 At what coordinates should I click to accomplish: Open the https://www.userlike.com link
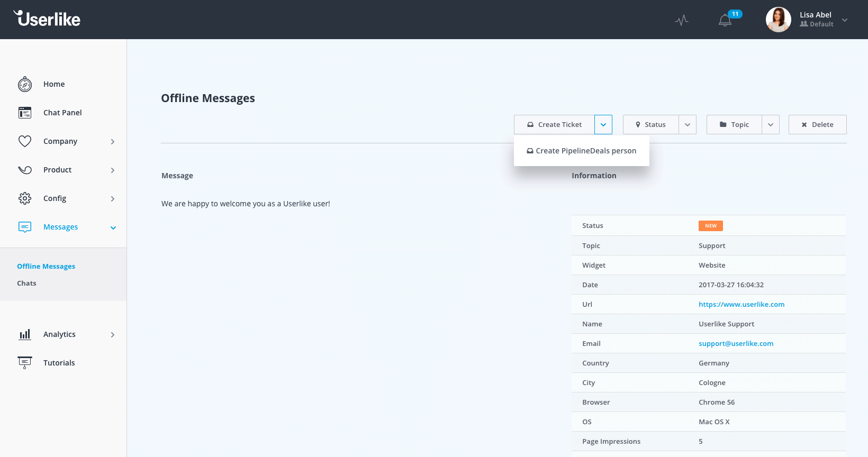coord(742,304)
